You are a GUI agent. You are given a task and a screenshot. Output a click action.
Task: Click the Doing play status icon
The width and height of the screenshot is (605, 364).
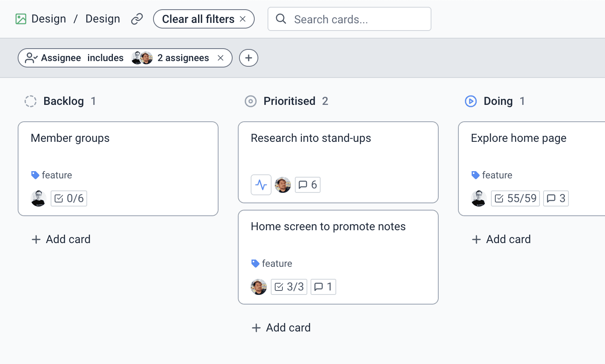tap(471, 101)
